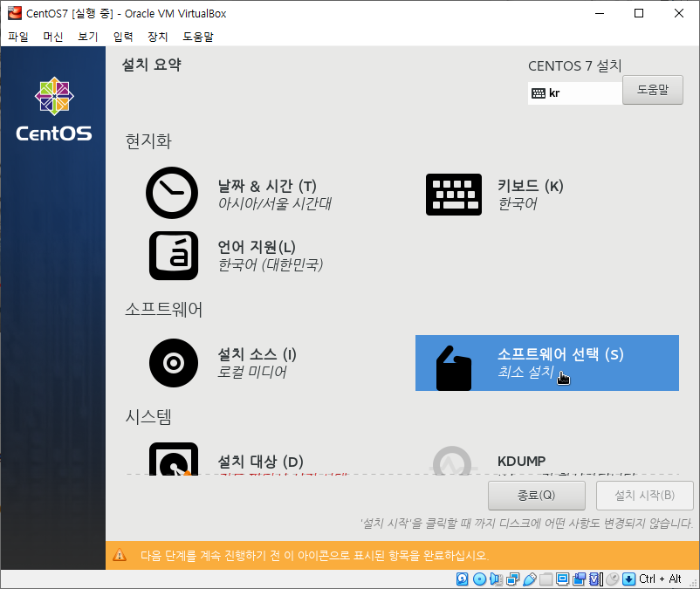Select 소프트웨어 선택 (S) highlighted item

[547, 363]
